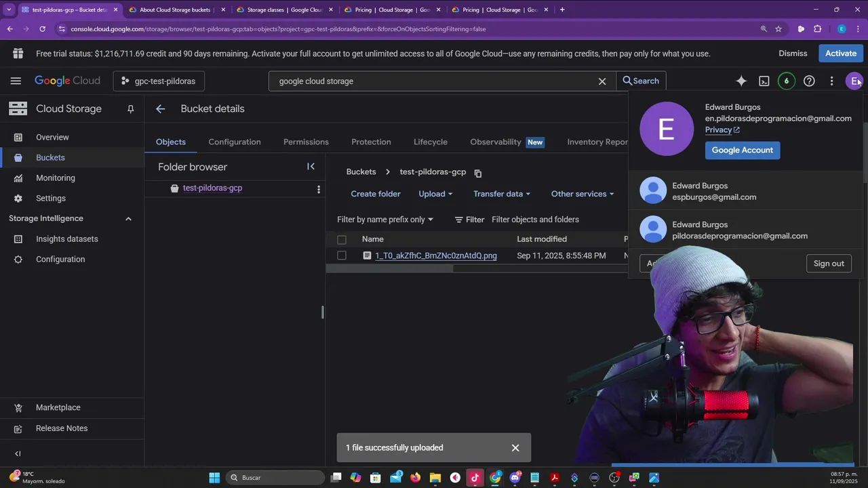Go back using the Bucket details arrow
Viewport: 868px width, 488px height.
(160, 108)
